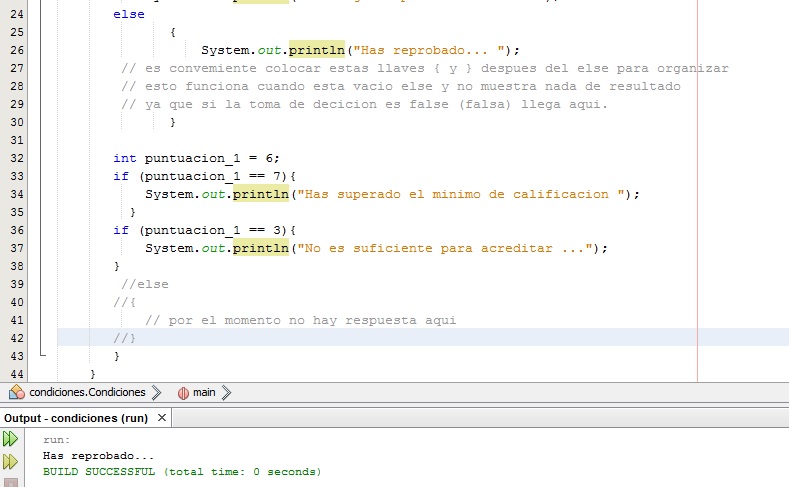Click the int puntuacion_1 declaration
Viewport: 789px width, 487px height.
tap(196, 158)
